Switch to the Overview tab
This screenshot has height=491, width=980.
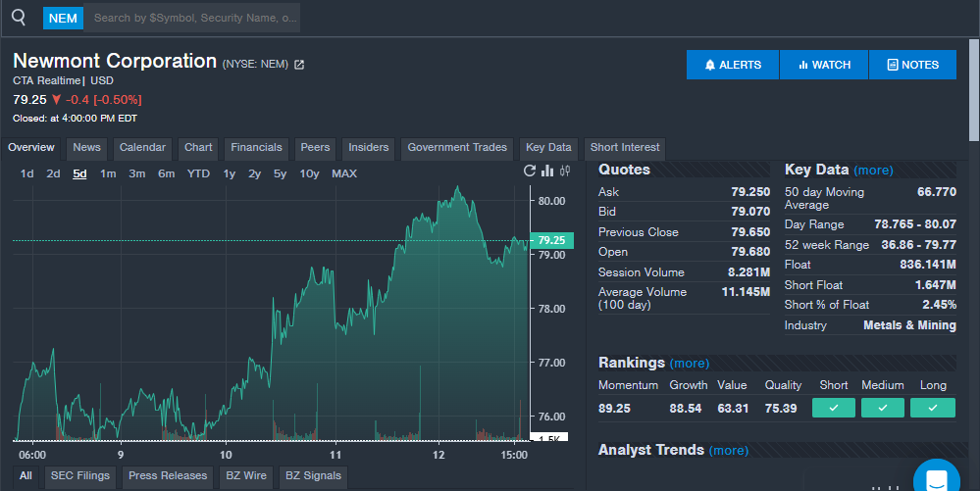(x=31, y=148)
